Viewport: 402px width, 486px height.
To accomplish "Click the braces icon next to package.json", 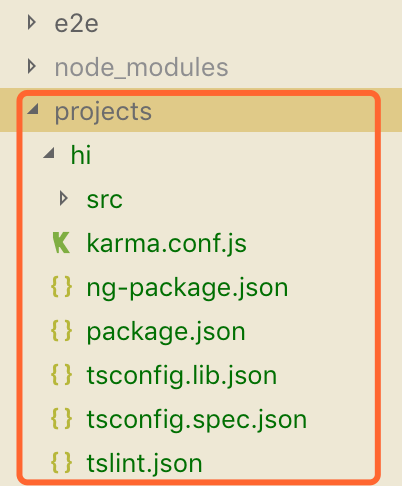I will (61, 331).
